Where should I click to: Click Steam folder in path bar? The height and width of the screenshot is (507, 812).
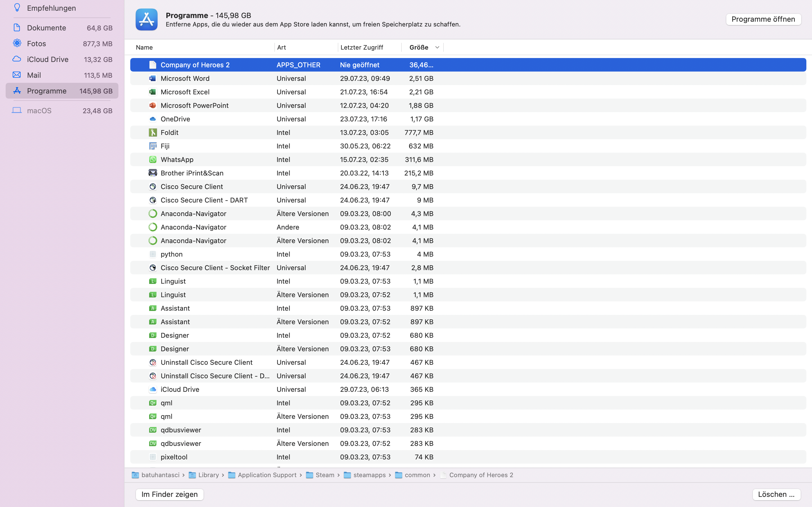325,475
